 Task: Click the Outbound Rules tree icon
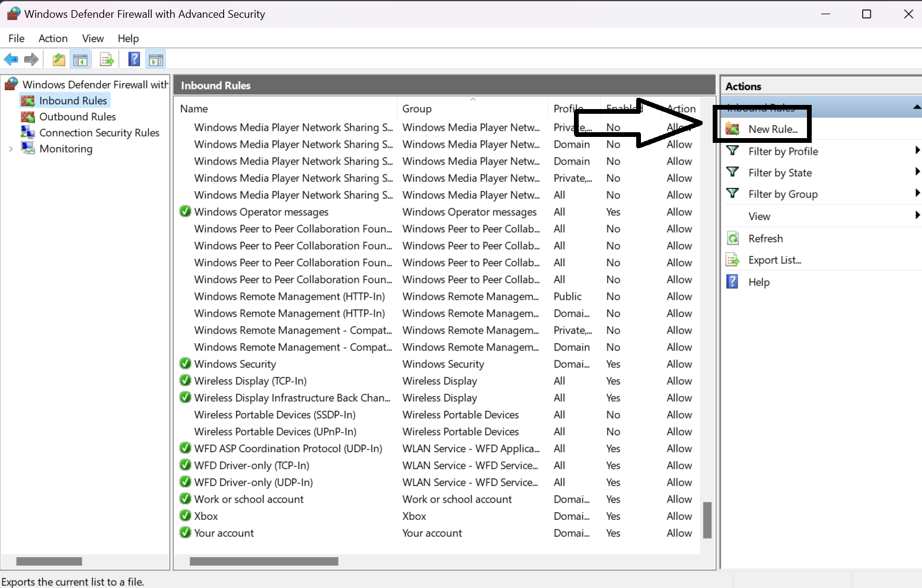coord(28,117)
